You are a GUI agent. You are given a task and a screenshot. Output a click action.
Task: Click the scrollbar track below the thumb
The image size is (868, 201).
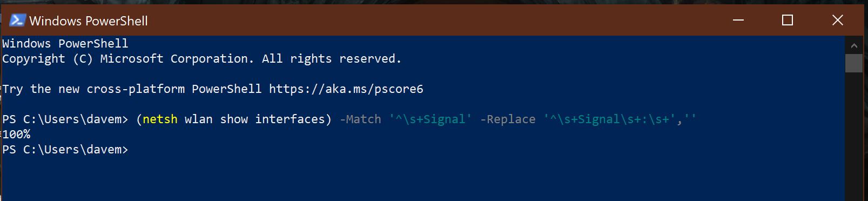point(854,135)
